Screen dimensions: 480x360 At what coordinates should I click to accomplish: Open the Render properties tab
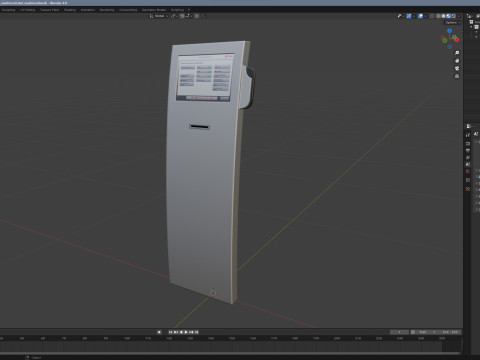click(468, 144)
